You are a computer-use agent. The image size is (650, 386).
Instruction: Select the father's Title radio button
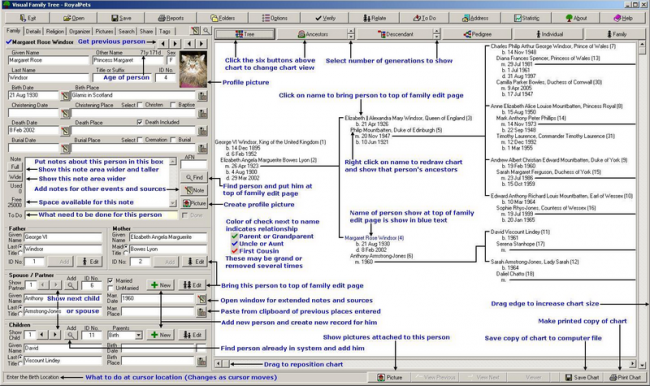20,252
